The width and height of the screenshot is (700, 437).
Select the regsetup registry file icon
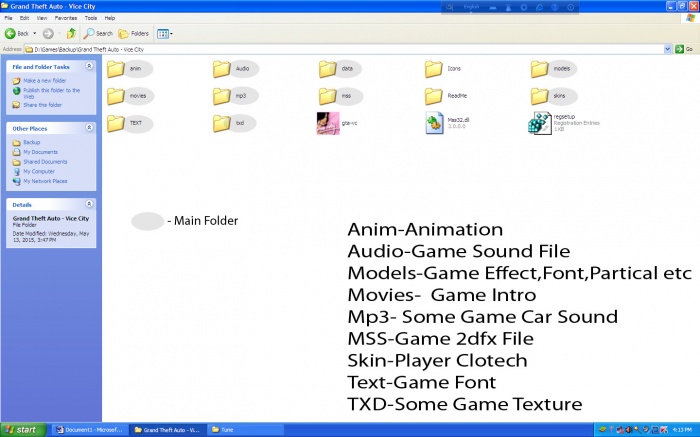pos(540,123)
